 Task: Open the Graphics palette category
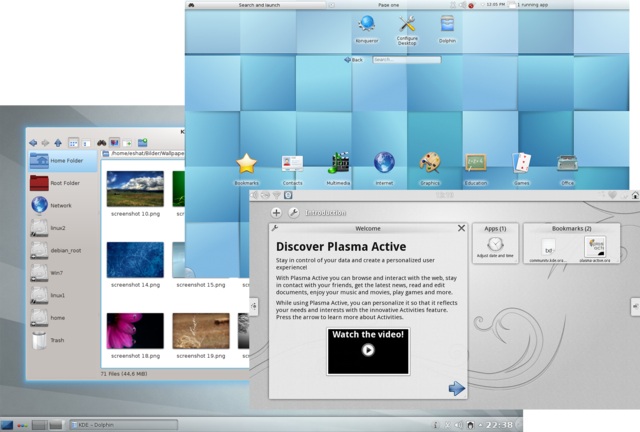430,169
